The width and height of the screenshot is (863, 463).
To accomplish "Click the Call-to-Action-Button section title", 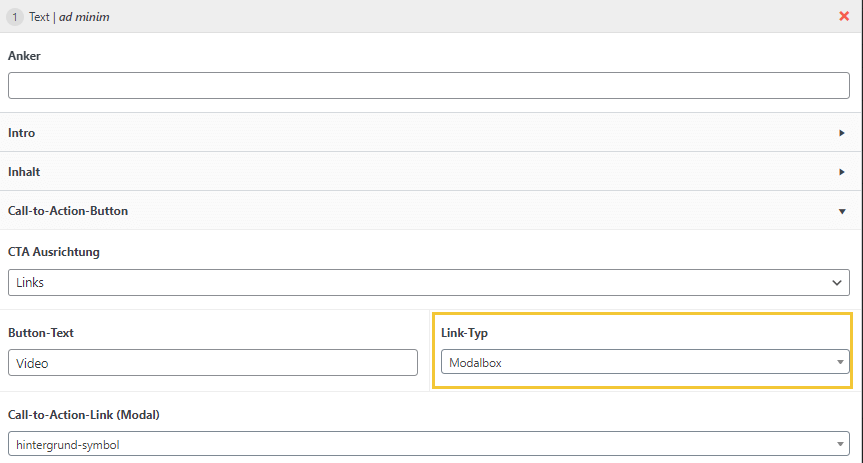I will 68,211.
